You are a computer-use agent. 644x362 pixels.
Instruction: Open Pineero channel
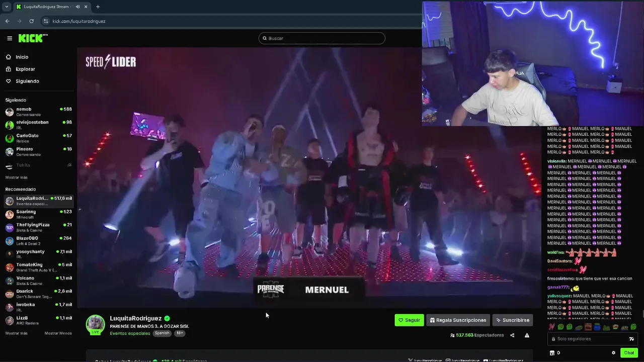(38, 151)
